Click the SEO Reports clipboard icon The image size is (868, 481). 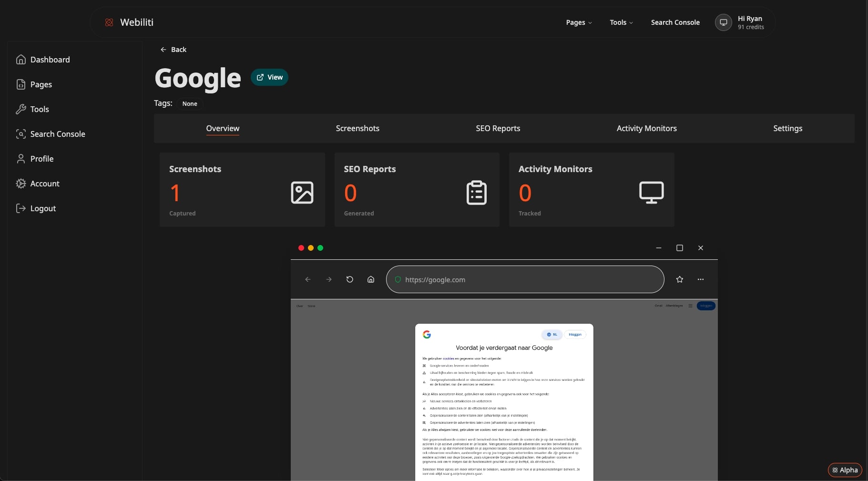click(476, 193)
